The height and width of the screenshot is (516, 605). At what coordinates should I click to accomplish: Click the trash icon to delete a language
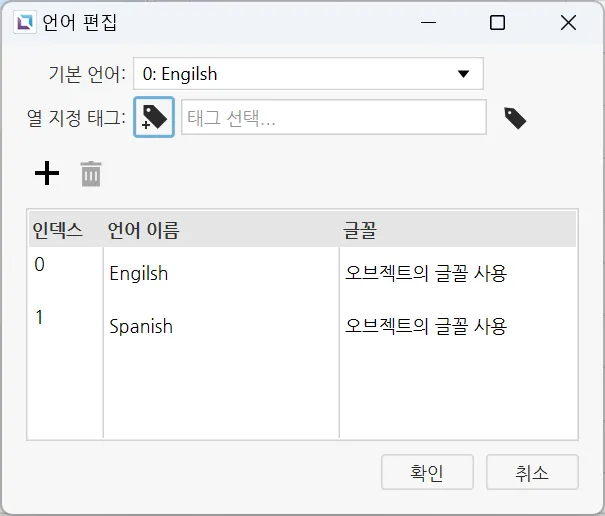point(91,174)
